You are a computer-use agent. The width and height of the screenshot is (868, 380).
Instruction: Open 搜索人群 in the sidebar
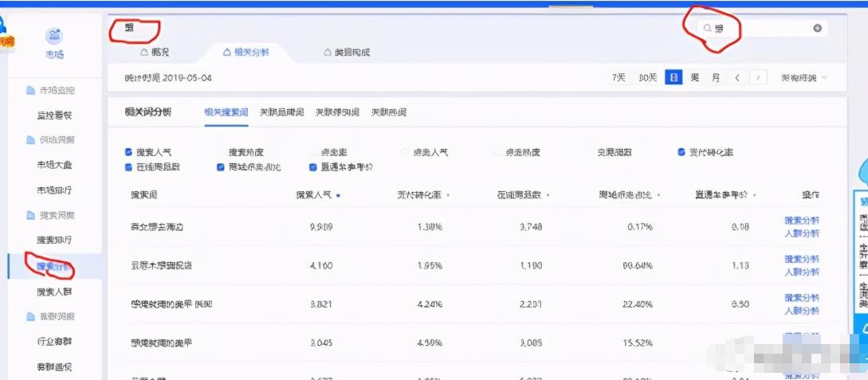[x=53, y=292]
